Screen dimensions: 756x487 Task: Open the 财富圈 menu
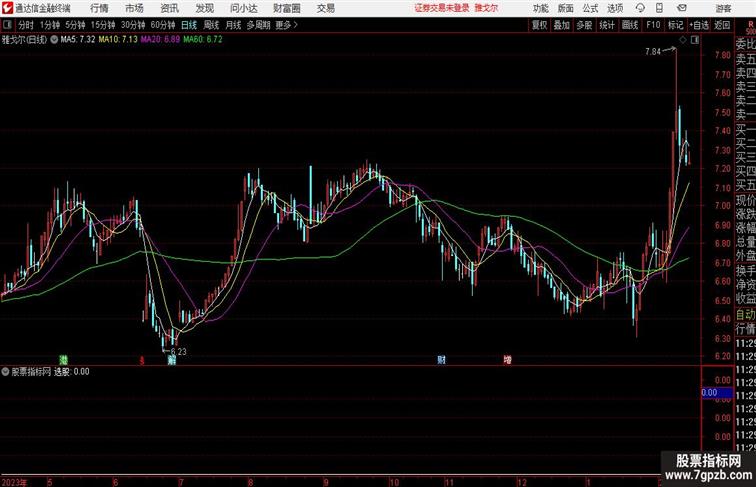(x=286, y=8)
